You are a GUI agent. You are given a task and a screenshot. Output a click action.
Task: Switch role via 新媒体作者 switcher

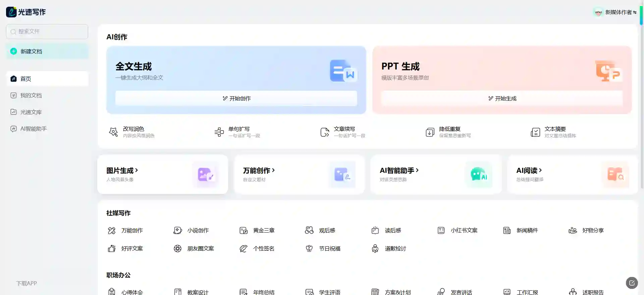(621, 12)
